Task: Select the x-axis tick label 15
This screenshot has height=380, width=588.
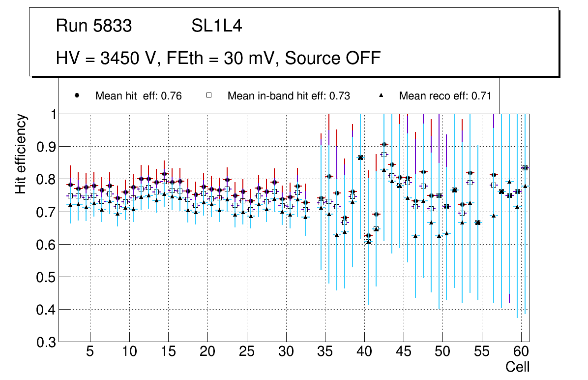Action: (x=168, y=352)
